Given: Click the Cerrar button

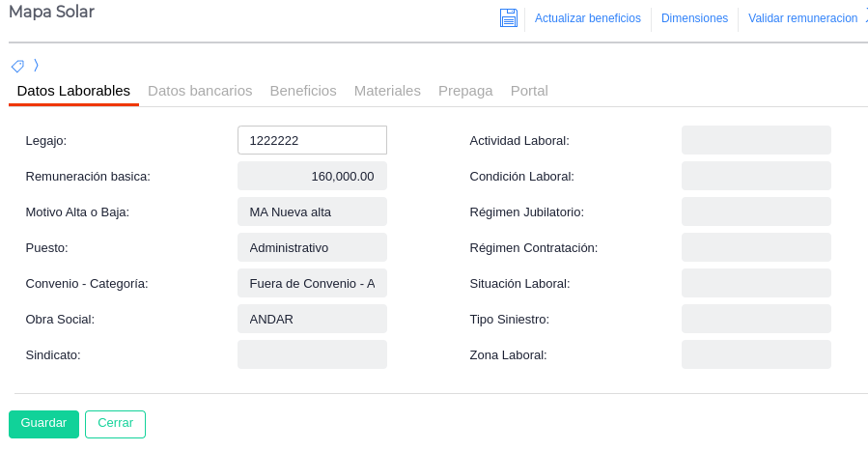Looking at the screenshot, I should pos(115,424).
